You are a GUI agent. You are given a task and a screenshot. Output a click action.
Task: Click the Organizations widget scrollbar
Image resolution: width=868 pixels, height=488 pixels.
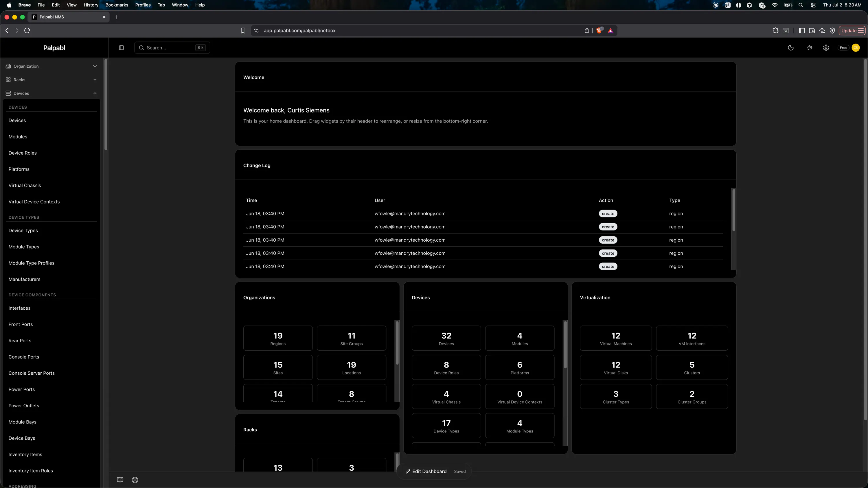[x=397, y=343]
